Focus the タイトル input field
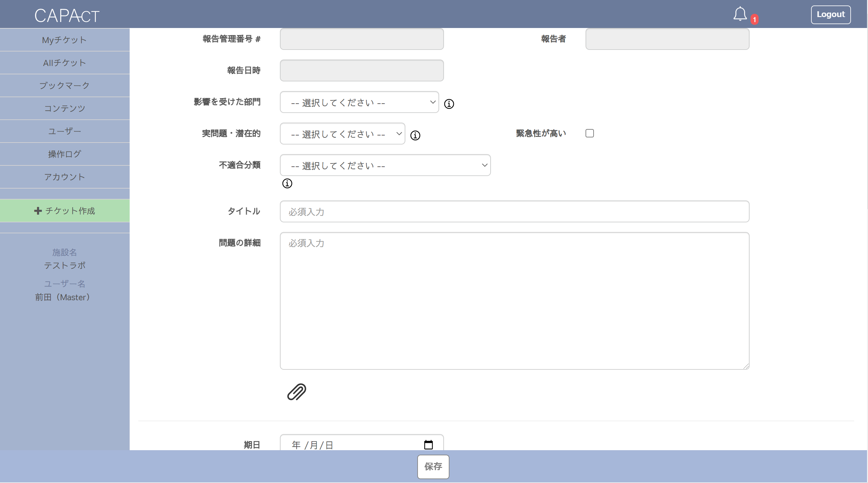This screenshot has width=868, height=483. (x=514, y=211)
